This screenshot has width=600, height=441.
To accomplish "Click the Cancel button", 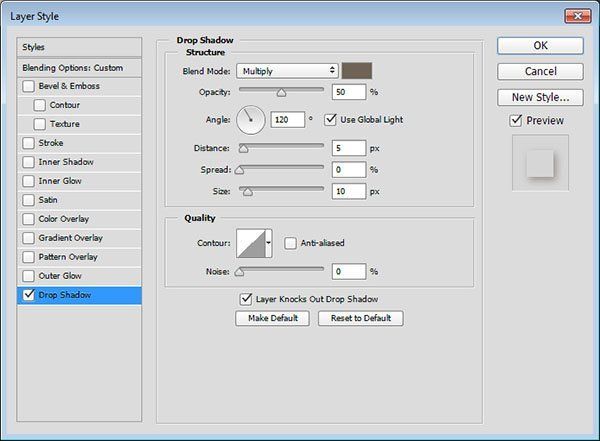I will [540, 72].
